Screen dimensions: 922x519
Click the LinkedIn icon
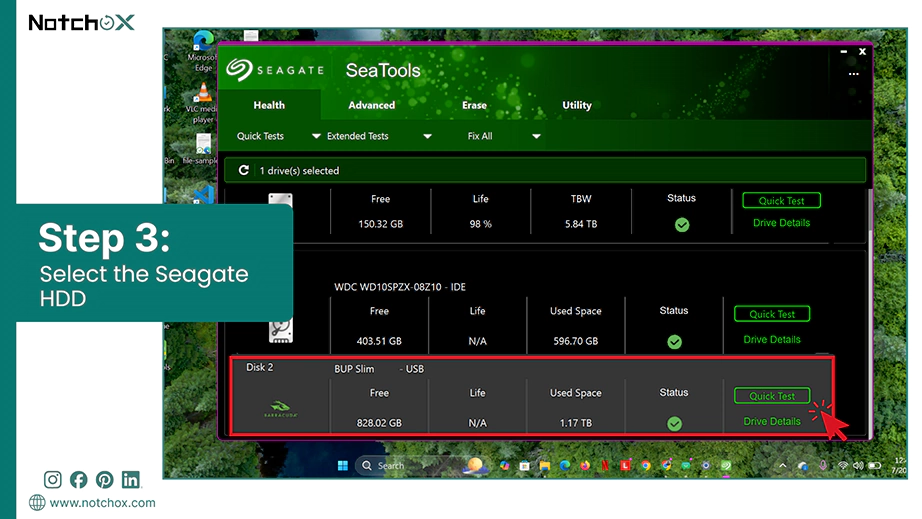[131, 480]
